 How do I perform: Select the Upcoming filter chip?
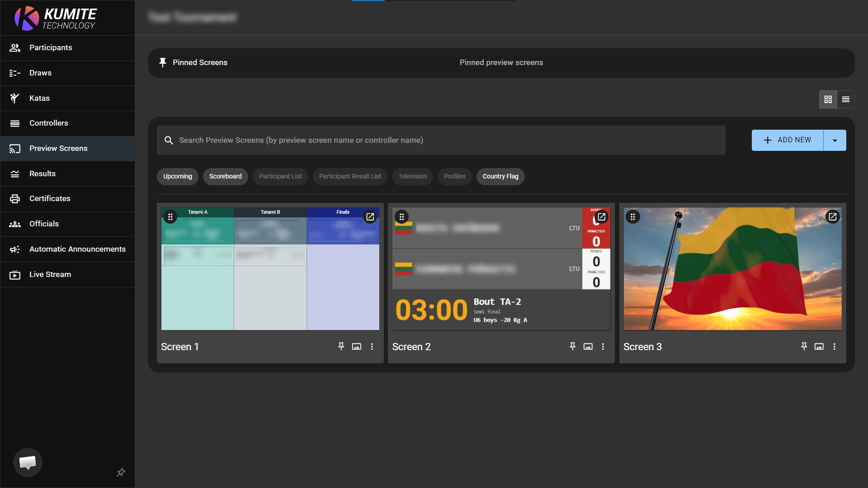tap(177, 176)
